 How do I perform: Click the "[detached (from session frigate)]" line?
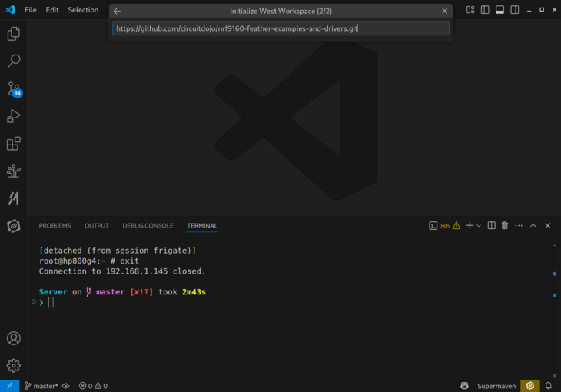click(x=118, y=251)
